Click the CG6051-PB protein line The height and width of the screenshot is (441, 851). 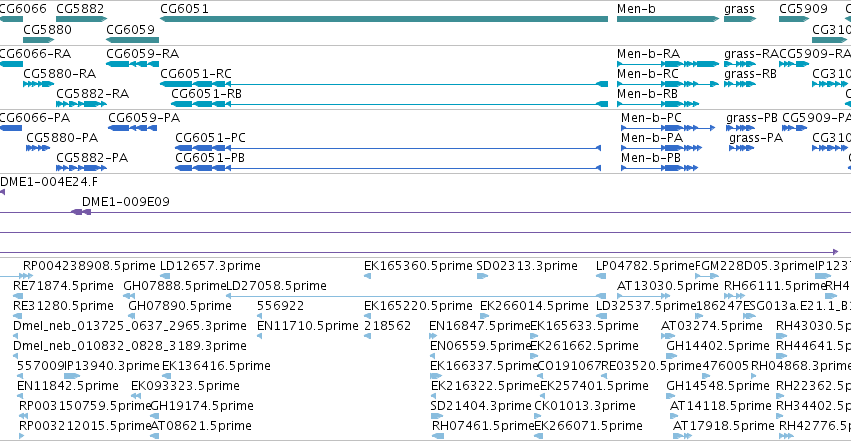(388, 168)
